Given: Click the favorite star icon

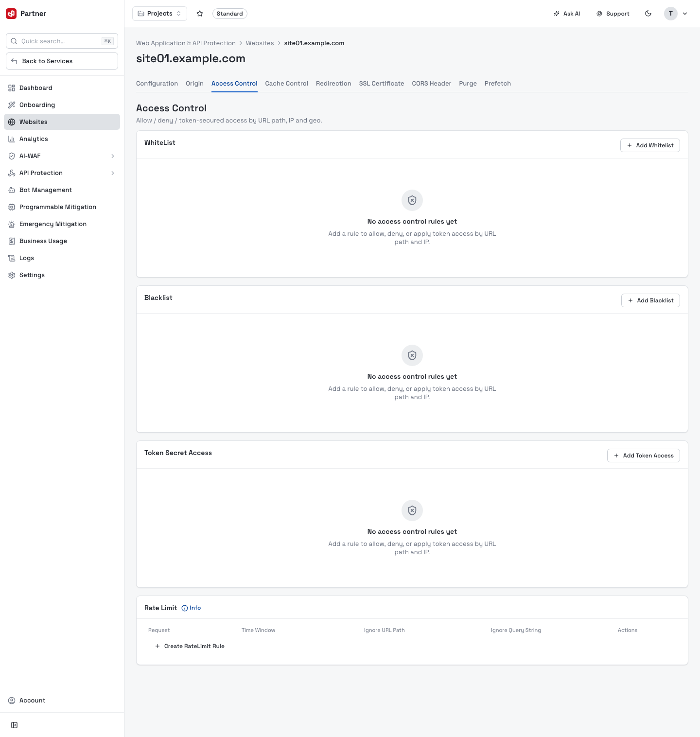Looking at the screenshot, I should click(200, 14).
